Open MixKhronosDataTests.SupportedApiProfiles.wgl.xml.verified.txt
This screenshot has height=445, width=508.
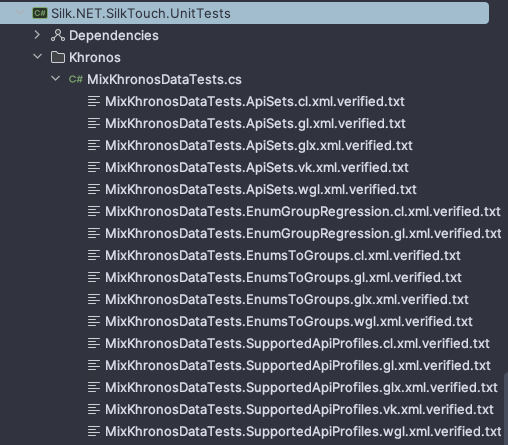303,431
